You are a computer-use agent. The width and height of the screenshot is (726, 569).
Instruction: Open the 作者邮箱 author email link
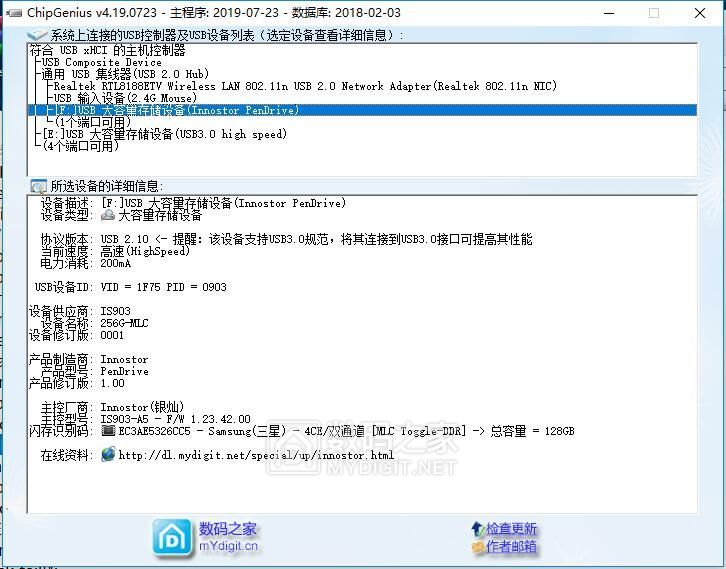512,547
